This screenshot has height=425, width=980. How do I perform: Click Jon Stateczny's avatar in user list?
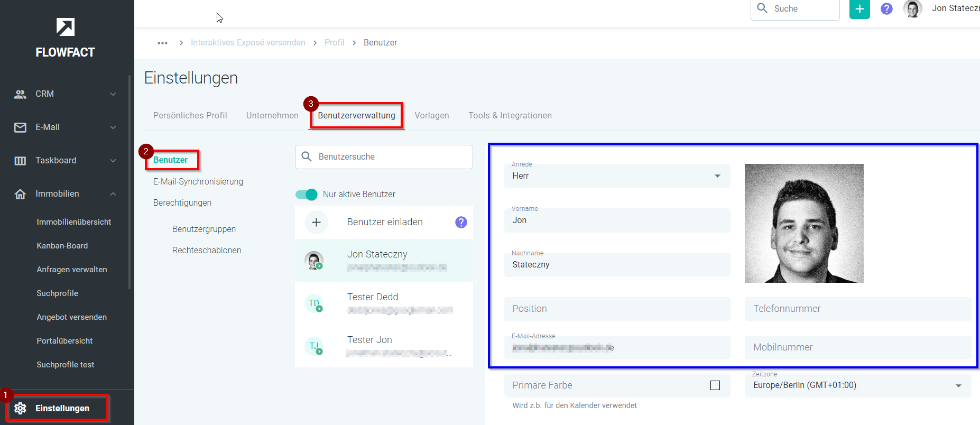pos(314,261)
